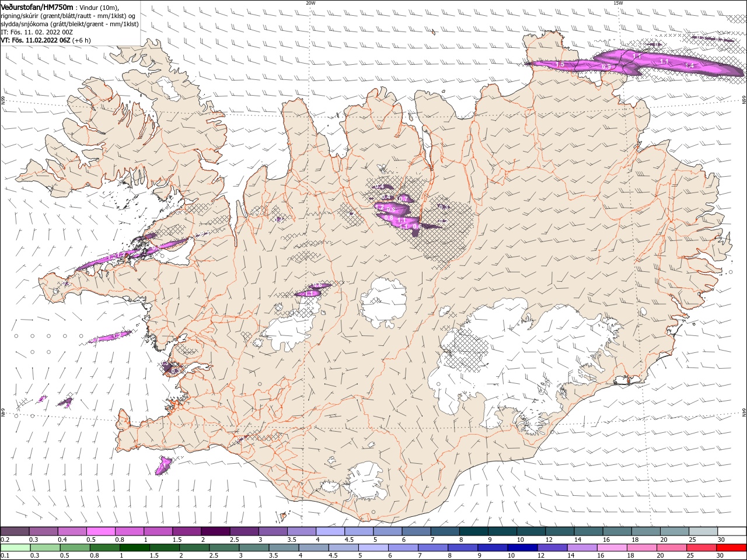Click the Veðurstofan/HM750m title text

37,7
